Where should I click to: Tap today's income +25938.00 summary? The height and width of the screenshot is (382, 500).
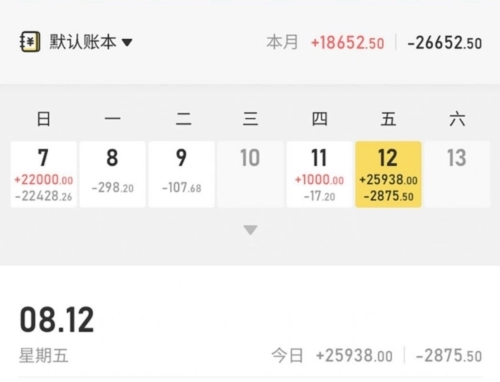(354, 356)
